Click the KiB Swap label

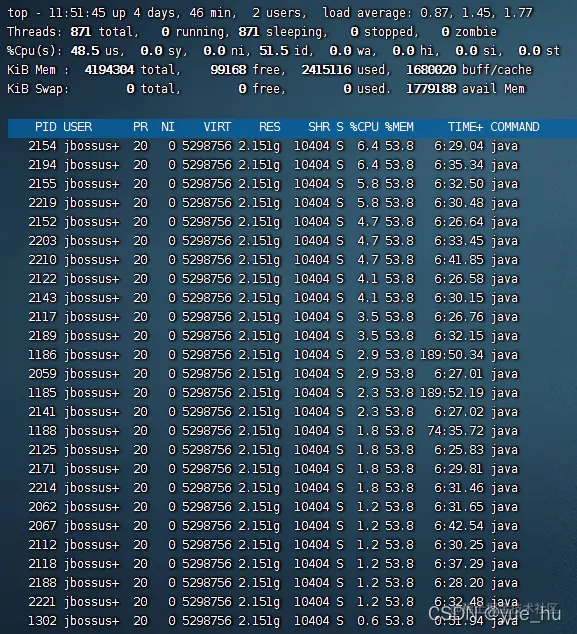pyautogui.click(x=38, y=89)
